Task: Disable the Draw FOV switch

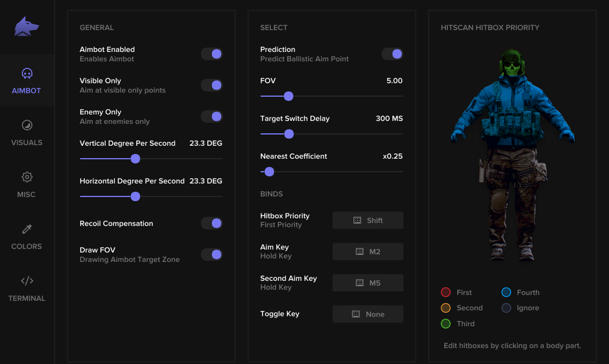Action: (212, 254)
